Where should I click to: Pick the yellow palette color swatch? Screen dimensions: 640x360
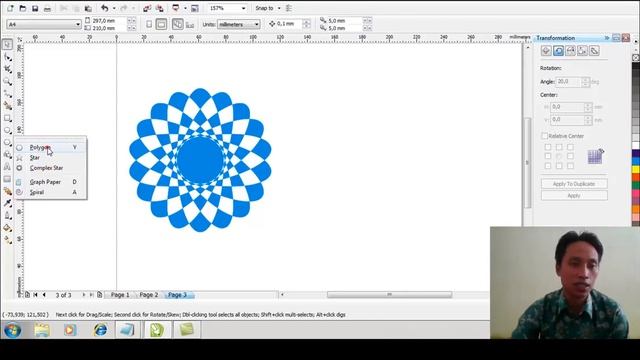tap(636, 169)
